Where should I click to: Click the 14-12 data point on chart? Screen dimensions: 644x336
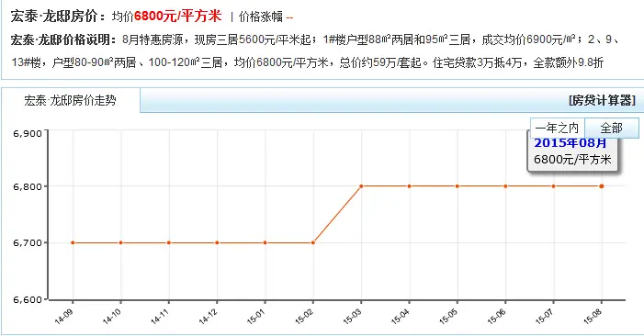(217, 243)
